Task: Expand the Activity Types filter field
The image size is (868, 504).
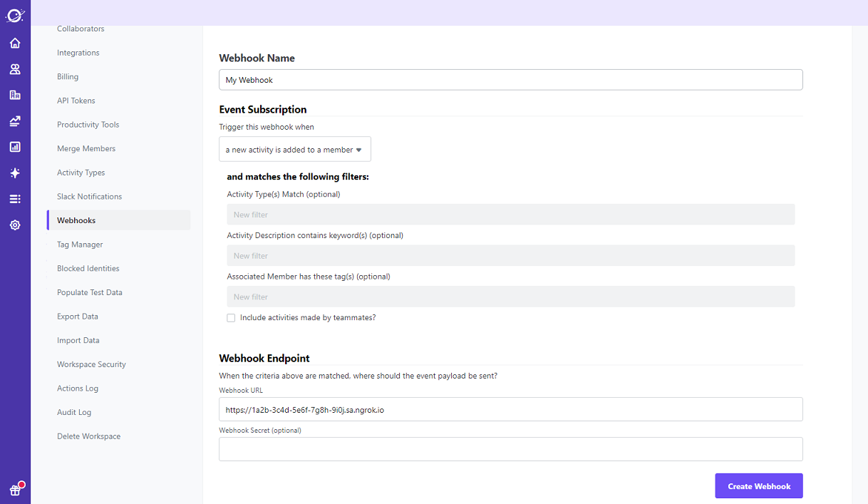Action: (x=510, y=214)
